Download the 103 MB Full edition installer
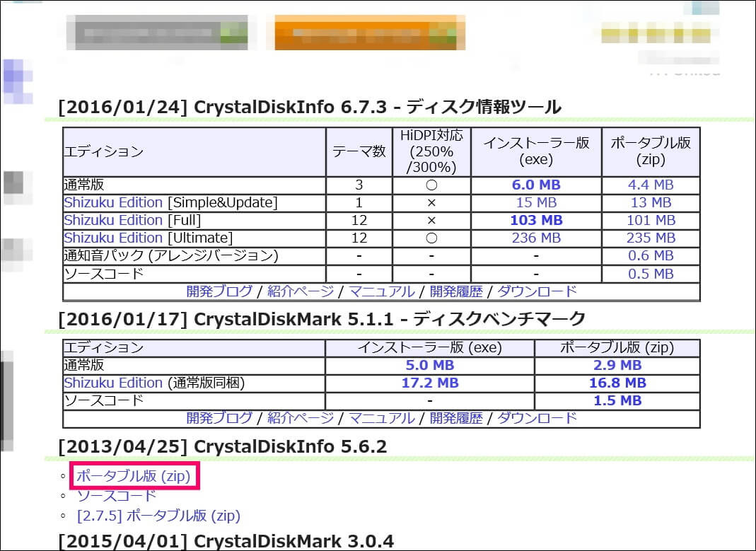The height and width of the screenshot is (551, 756). pos(536,220)
